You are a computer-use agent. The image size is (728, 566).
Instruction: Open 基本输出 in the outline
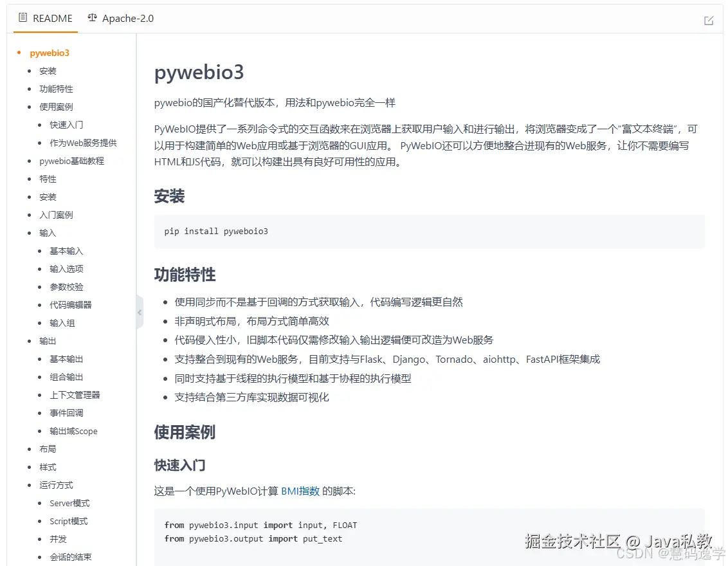pyautogui.click(x=66, y=359)
